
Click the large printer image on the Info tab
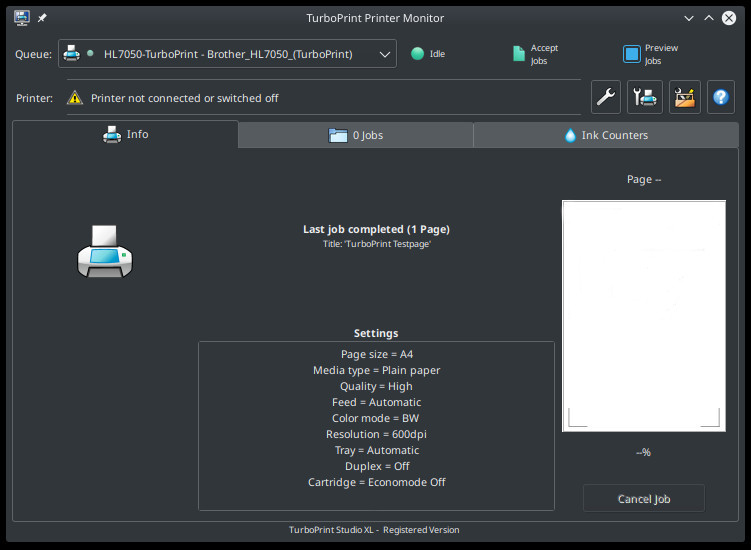(x=105, y=252)
